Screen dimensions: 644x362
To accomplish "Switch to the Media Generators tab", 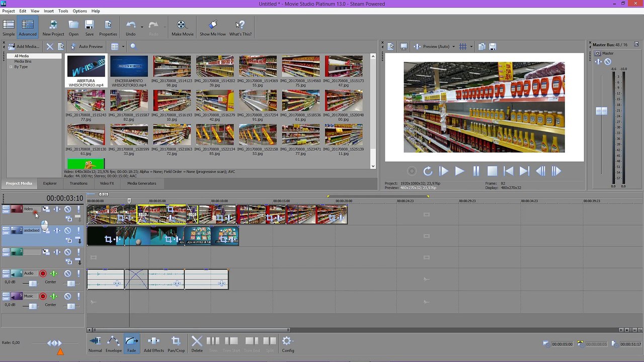I will click(141, 184).
